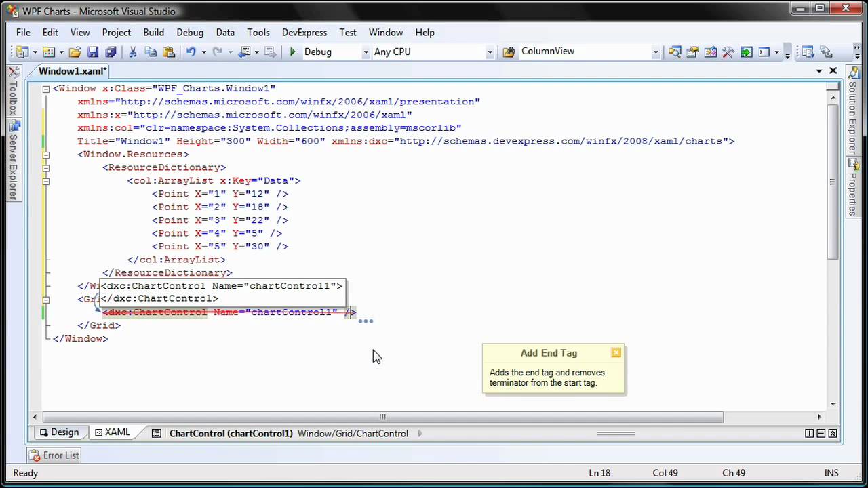Screen dimensions: 868x488
Task: Collapse the Window root element outline
Action: 46,89
